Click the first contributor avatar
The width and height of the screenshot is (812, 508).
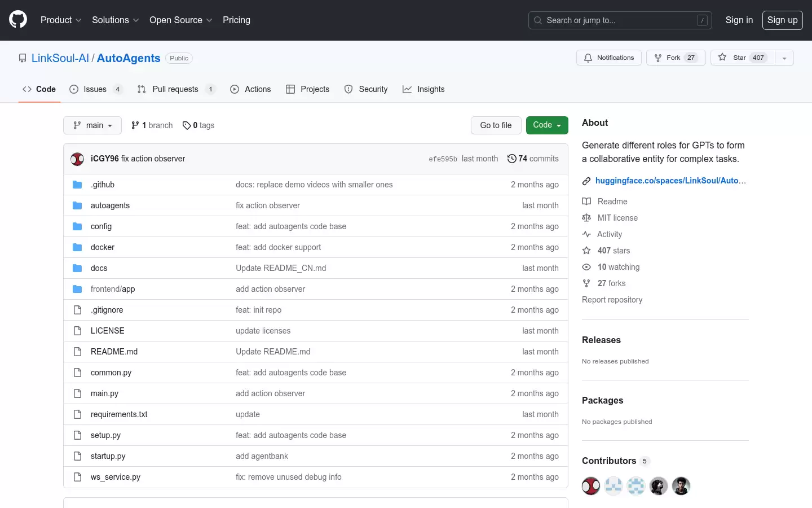pos(591,486)
